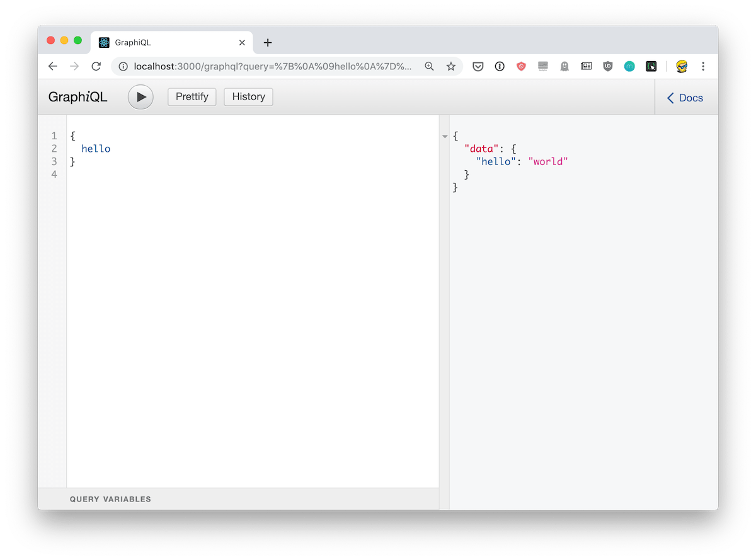Bookmark this page with the star
The image size is (756, 560).
451,66
